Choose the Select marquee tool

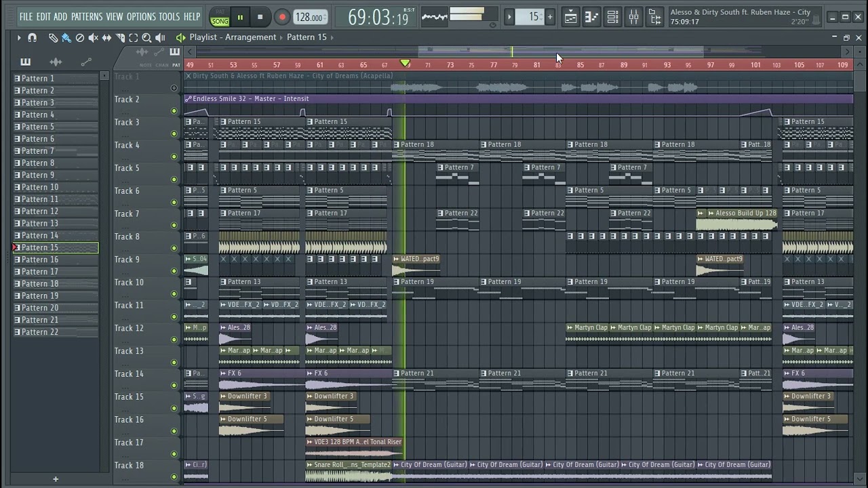pos(134,38)
